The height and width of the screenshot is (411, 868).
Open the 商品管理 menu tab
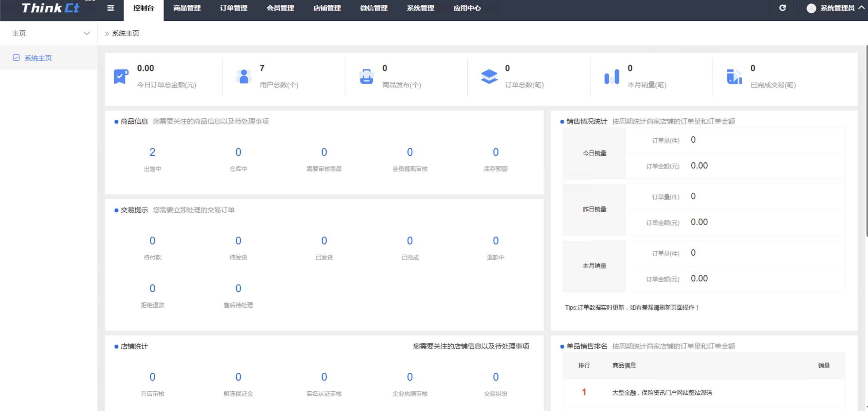pyautogui.click(x=187, y=8)
